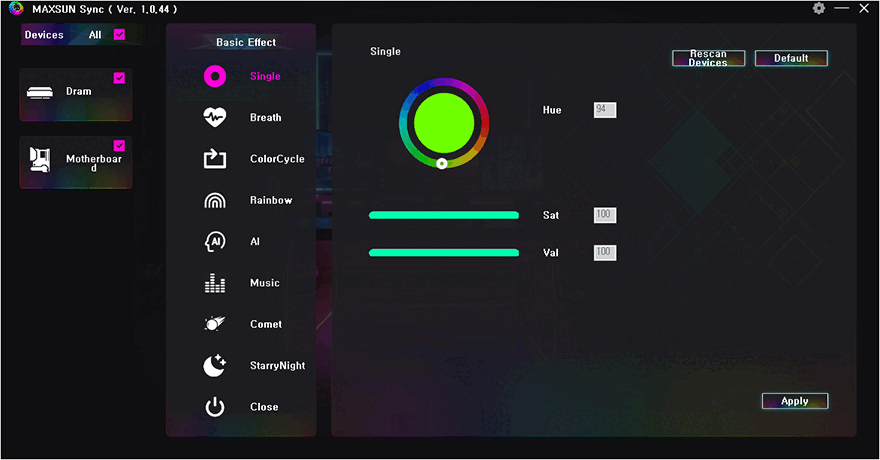880x460 pixels.
Task: Switch to the Breath effect label
Action: [x=265, y=117]
